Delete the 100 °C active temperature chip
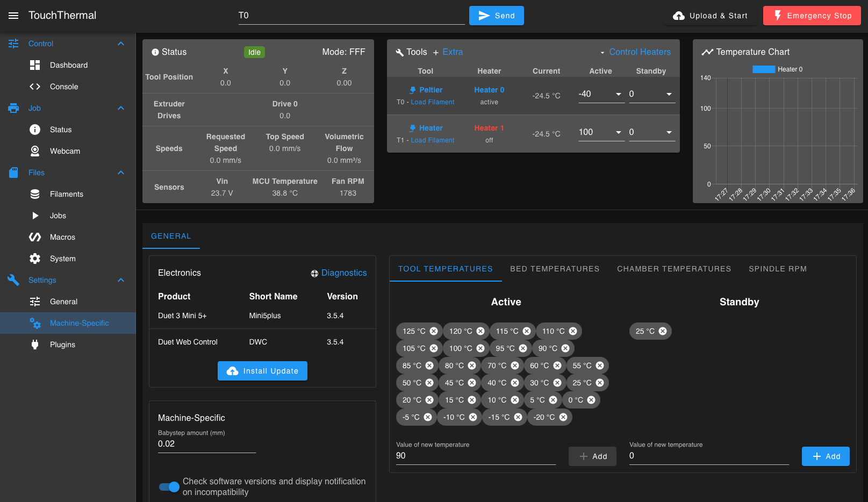The width and height of the screenshot is (868, 502). 480,348
